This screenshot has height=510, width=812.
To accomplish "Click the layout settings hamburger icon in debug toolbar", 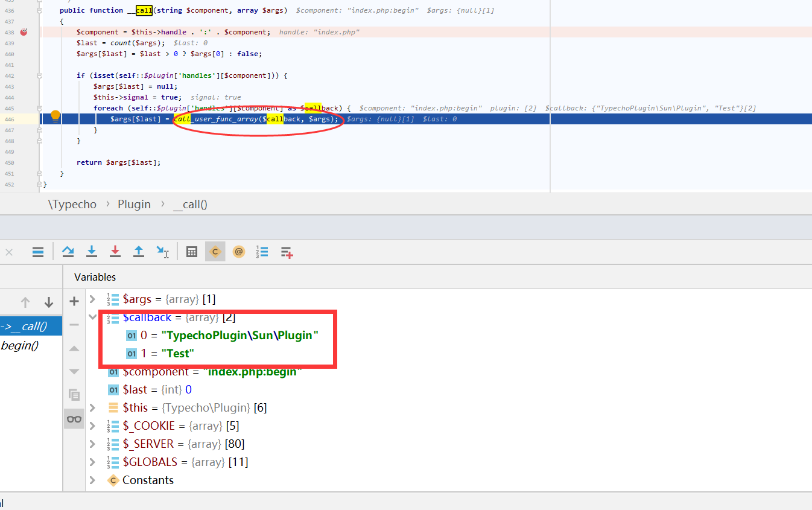I will (38, 252).
